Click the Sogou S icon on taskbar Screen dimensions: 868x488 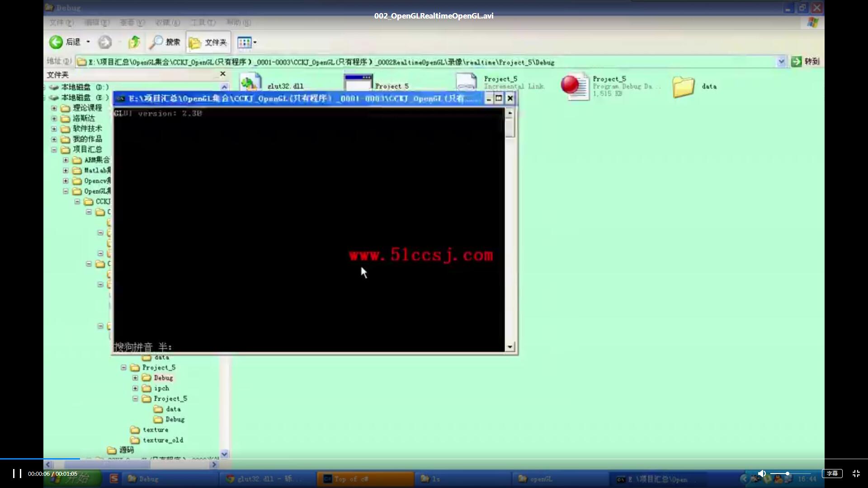[x=114, y=479]
